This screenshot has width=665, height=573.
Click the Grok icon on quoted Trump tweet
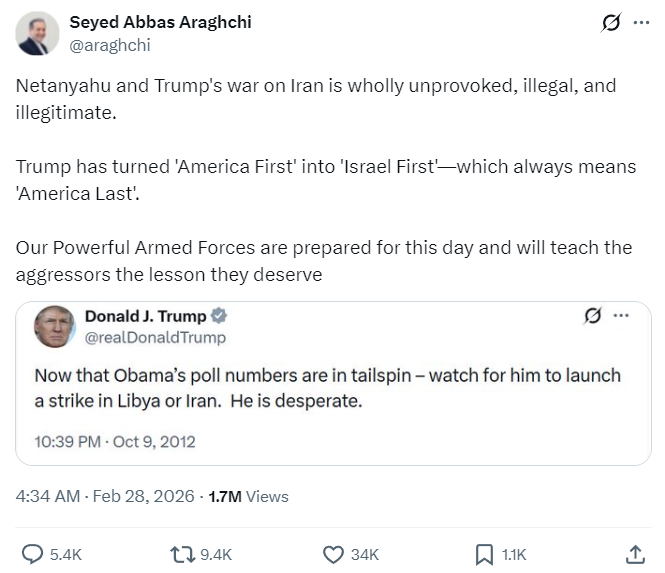point(593,316)
